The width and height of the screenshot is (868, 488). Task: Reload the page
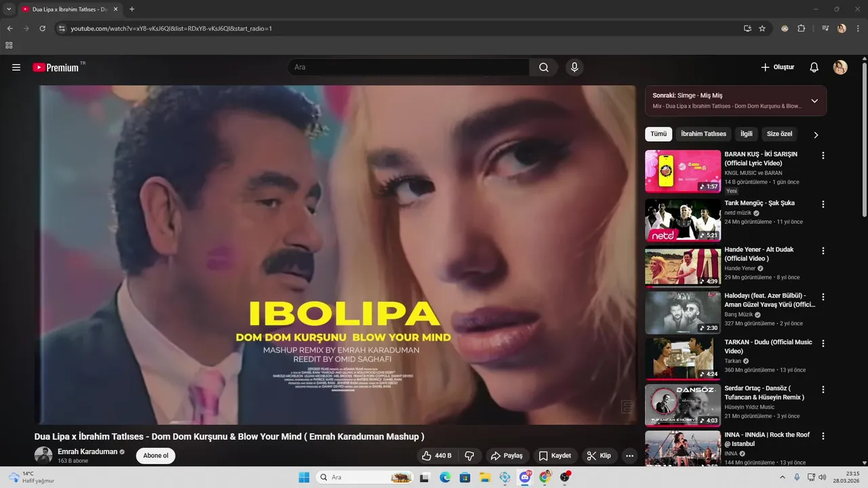(42, 28)
